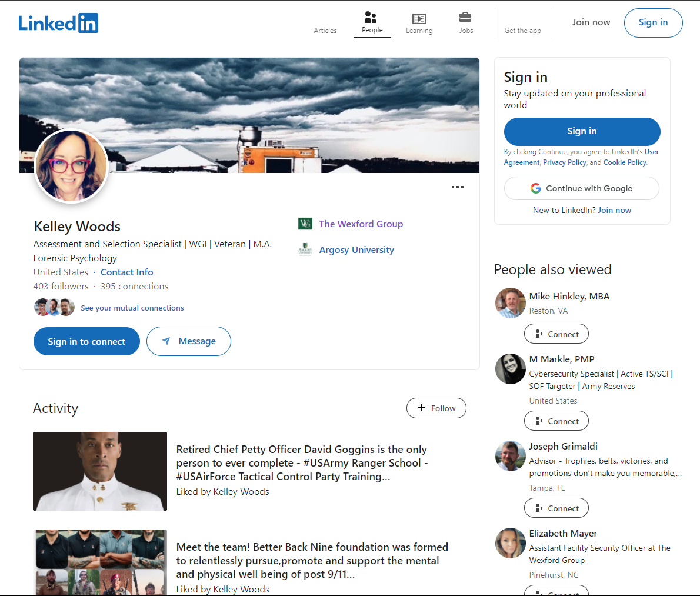Connect with M Markle

pyautogui.click(x=556, y=421)
